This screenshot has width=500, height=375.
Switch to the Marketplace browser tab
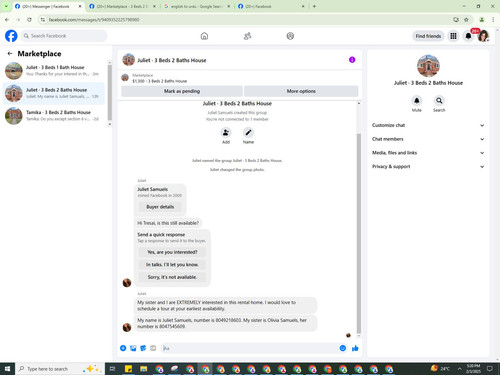click(x=122, y=6)
